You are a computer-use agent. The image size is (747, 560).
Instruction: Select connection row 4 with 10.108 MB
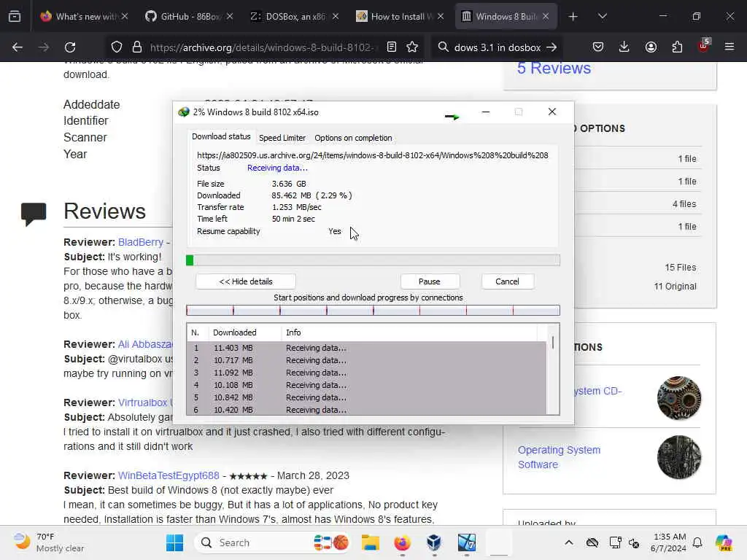pyautogui.click(x=367, y=385)
